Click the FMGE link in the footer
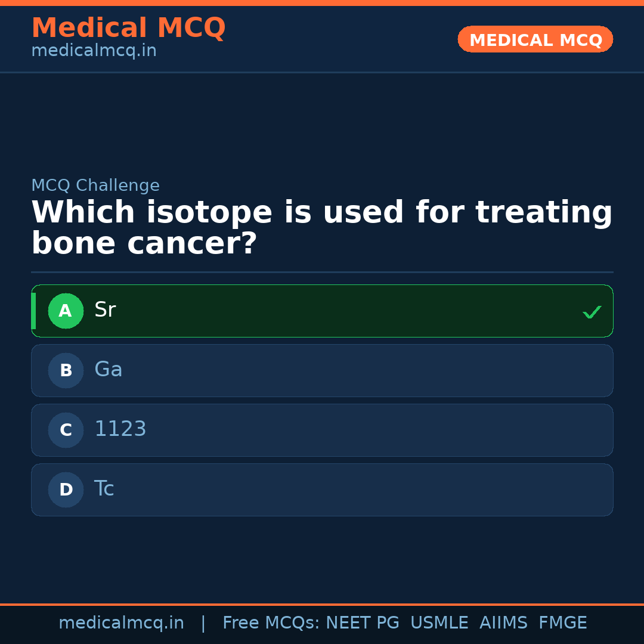The width and height of the screenshot is (644, 644). pyautogui.click(x=562, y=622)
